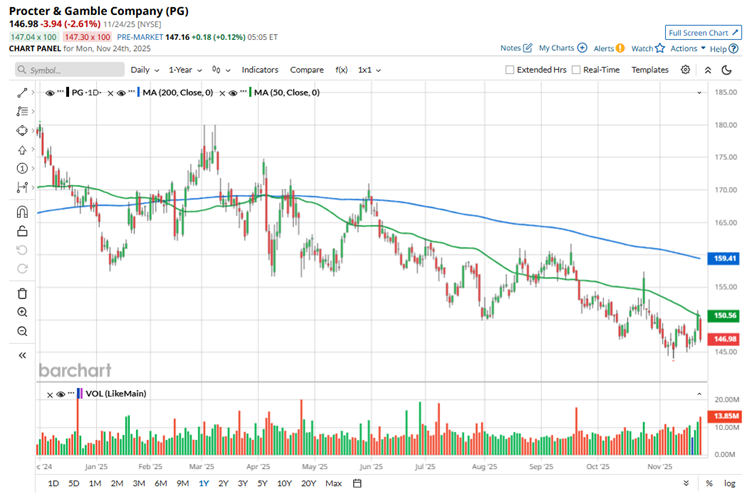Screen dimensions: 752x504
Task: Select the 5Y time range
Action: coord(262,483)
